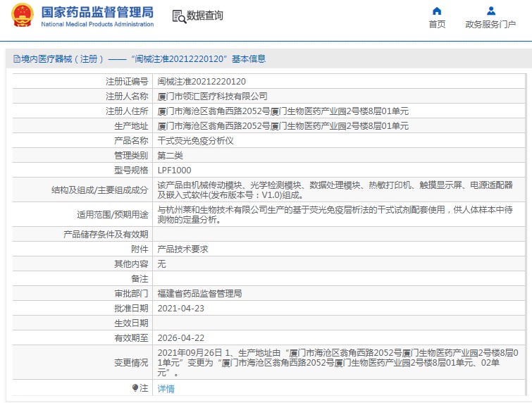Select model specification LPF1000
Viewport: 532px width, 403px height.
pyautogui.click(x=174, y=170)
